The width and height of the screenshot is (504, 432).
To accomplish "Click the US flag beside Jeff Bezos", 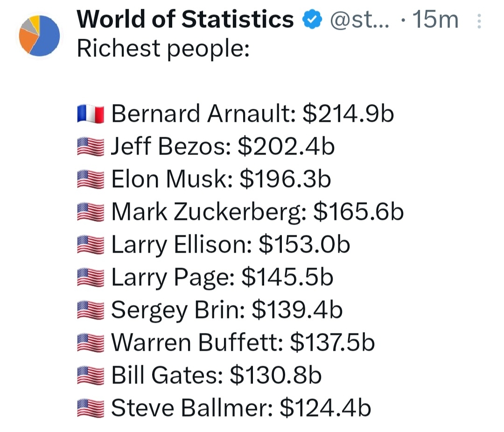I will [x=91, y=147].
